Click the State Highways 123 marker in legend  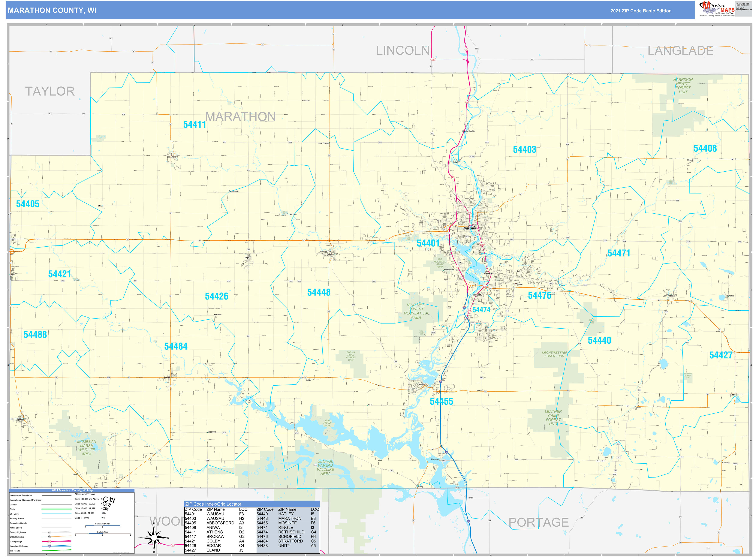pos(49,537)
